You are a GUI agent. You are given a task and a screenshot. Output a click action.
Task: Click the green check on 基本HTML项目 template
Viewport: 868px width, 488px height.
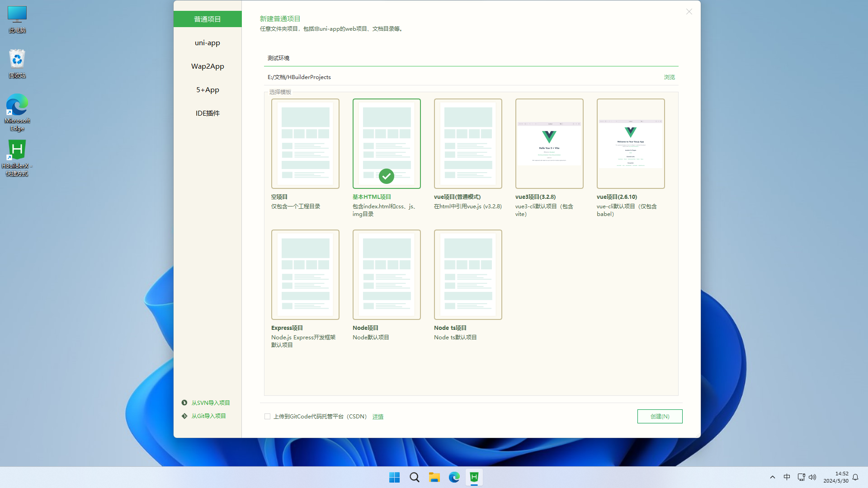(x=387, y=176)
